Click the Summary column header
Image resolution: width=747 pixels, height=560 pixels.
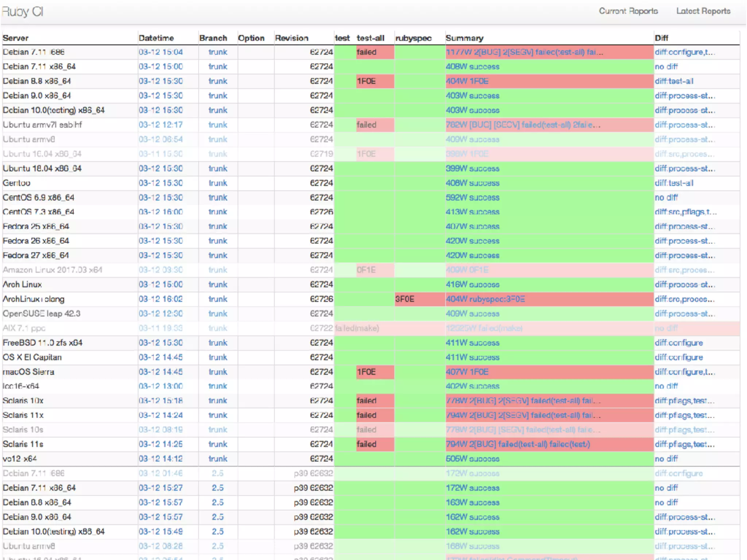pyautogui.click(x=464, y=38)
